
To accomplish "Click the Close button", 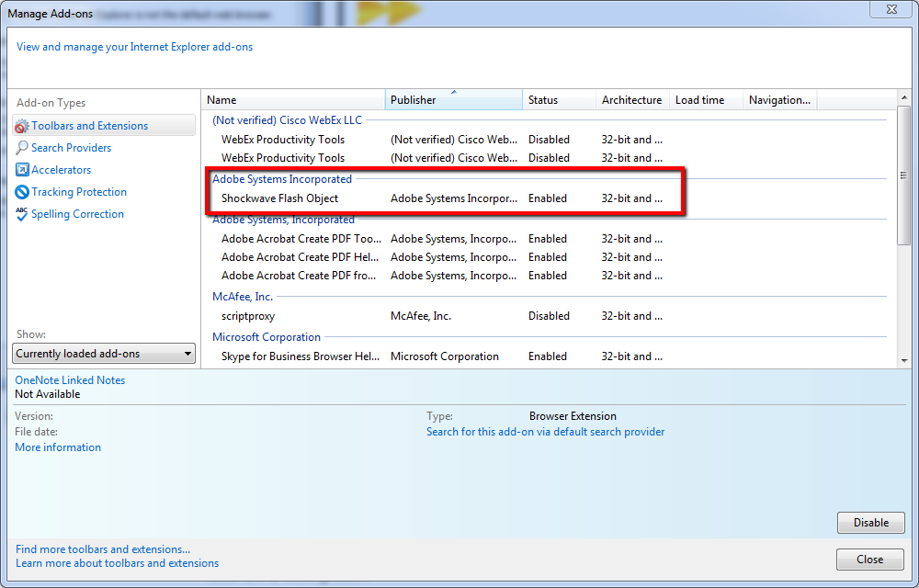I will tap(869, 560).
